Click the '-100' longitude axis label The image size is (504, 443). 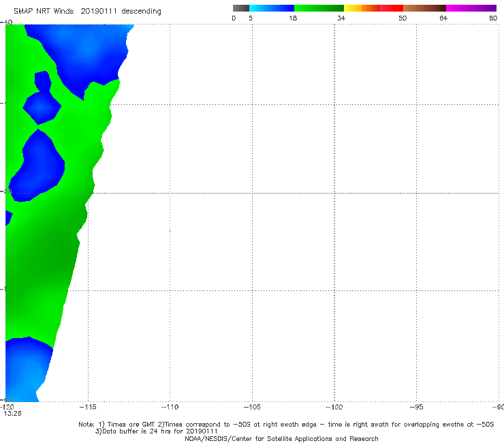tap(334, 407)
